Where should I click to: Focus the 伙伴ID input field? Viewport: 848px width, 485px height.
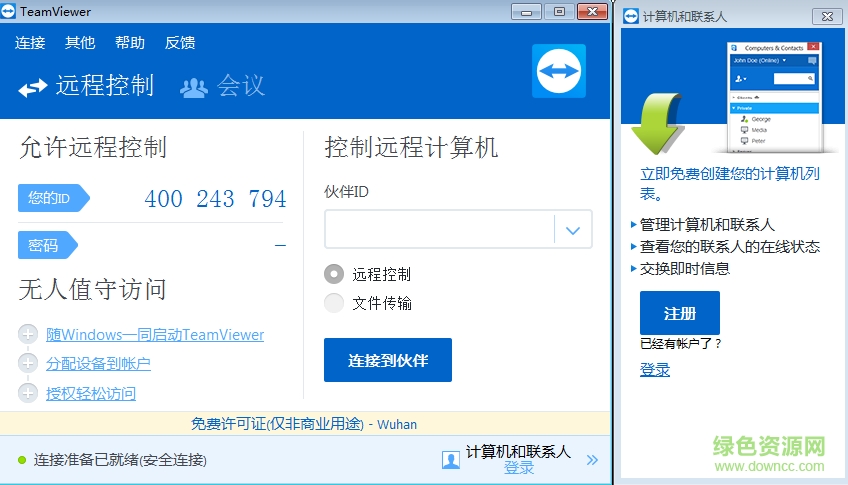(439, 229)
